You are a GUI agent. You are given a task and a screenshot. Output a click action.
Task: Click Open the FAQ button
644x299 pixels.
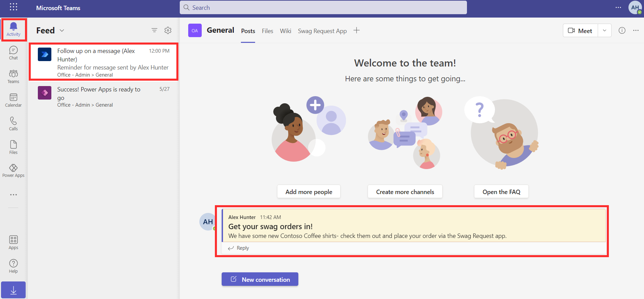(x=501, y=192)
